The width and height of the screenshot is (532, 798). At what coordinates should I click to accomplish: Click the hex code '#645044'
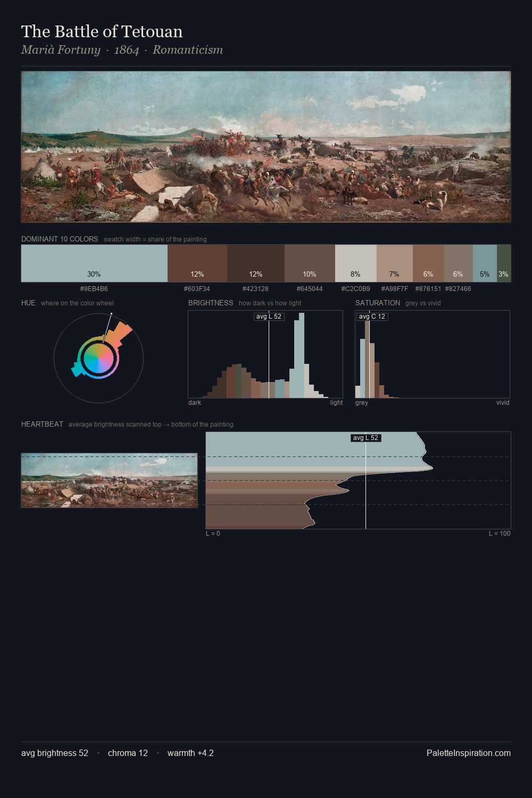[x=310, y=289]
